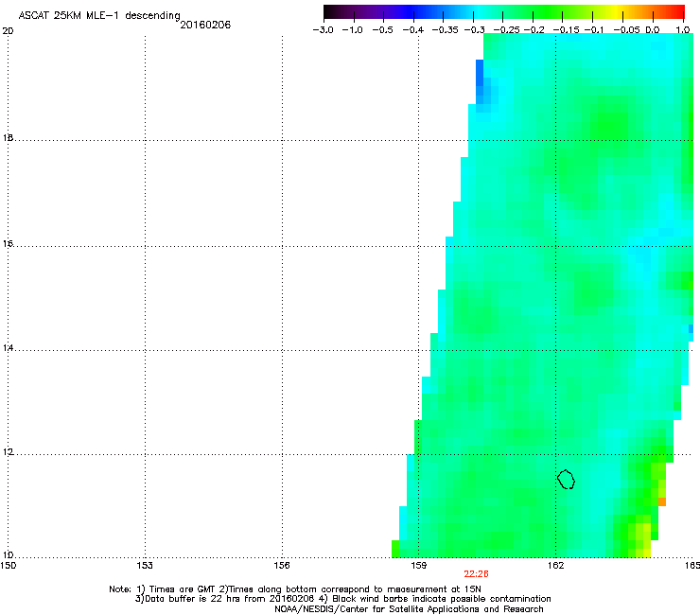Click the NOAA/NESDIS credit line

409,609
